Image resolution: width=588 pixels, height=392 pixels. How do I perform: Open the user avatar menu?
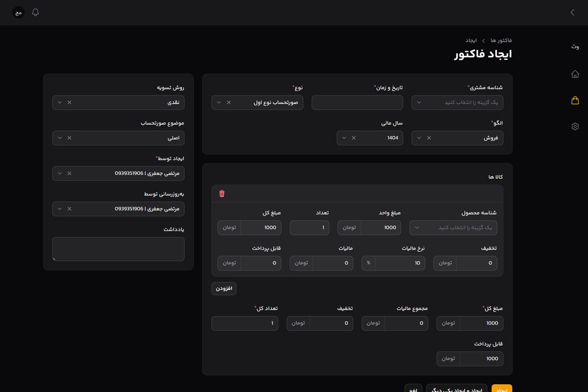18,12
